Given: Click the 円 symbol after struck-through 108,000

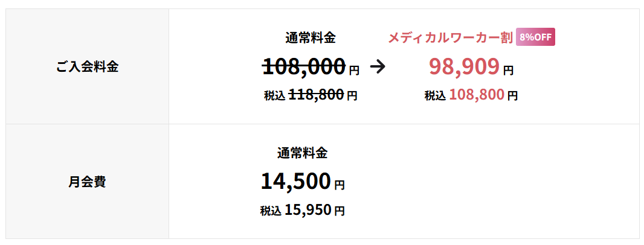Looking at the screenshot, I should (x=354, y=71).
